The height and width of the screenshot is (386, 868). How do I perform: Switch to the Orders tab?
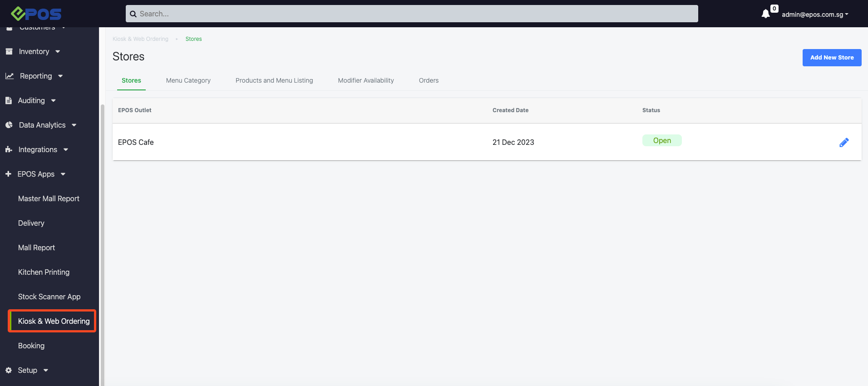coord(429,80)
